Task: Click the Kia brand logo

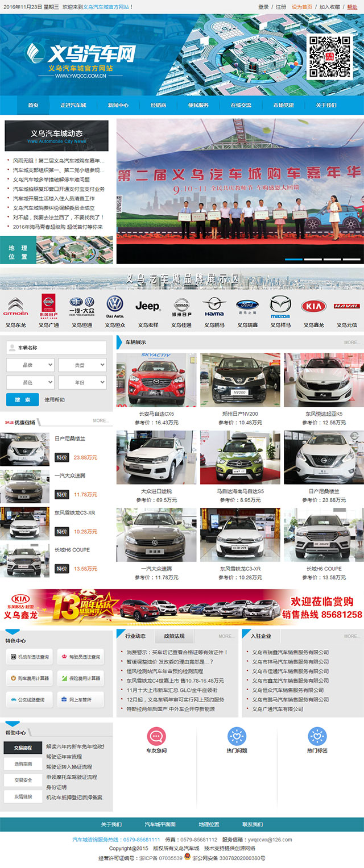Action: tap(313, 307)
